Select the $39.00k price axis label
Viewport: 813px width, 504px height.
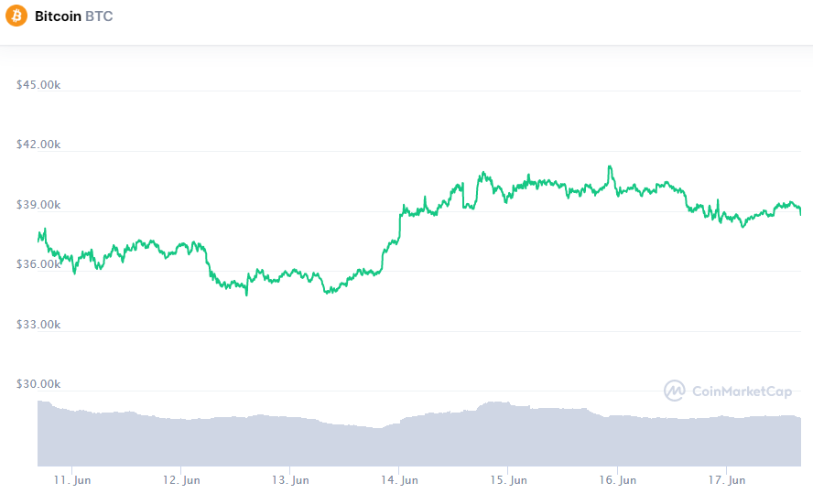tap(38, 205)
